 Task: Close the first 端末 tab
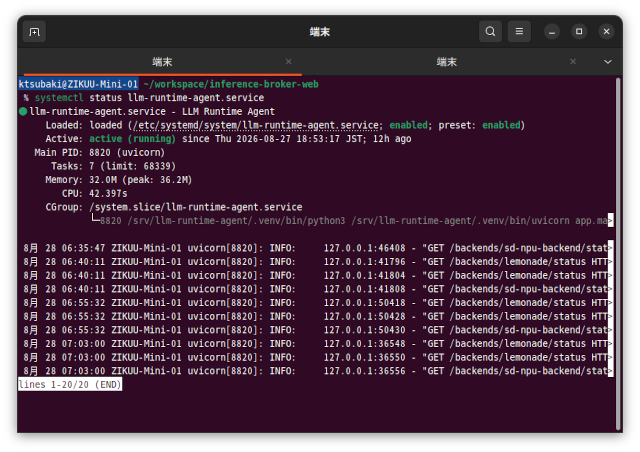(x=289, y=62)
